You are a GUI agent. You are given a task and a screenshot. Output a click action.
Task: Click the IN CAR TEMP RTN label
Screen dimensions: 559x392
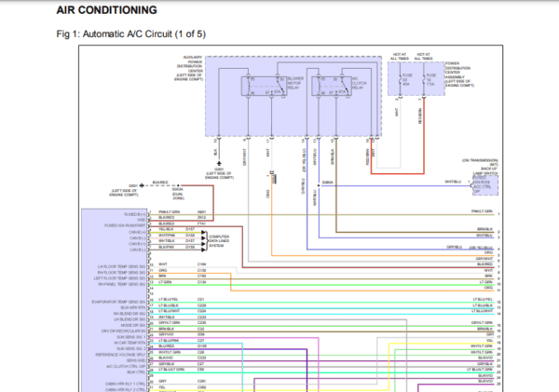click(x=130, y=343)
